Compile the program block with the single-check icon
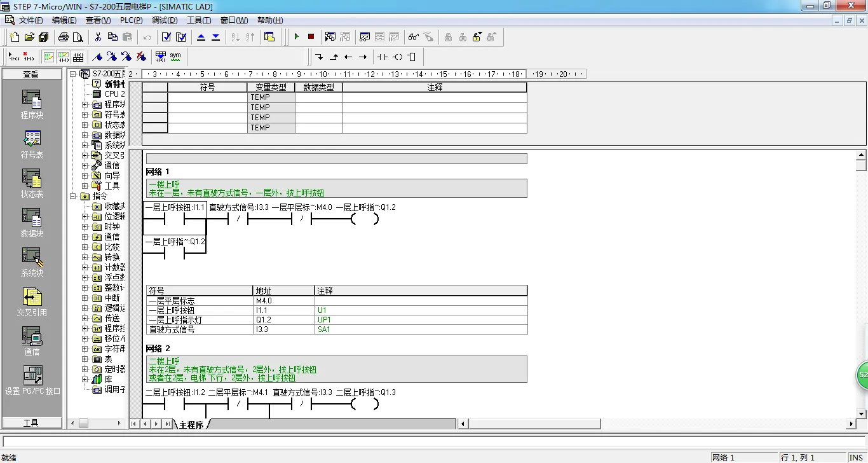The width and height of the screenshot is (868, 463). click(166, 37)
